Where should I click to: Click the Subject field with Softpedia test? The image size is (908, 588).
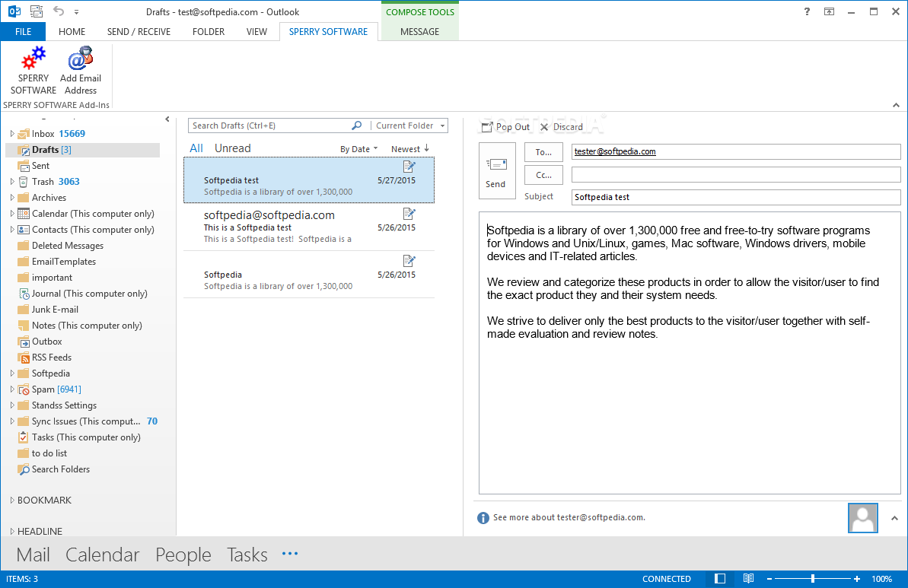click(x=736, y=197)
